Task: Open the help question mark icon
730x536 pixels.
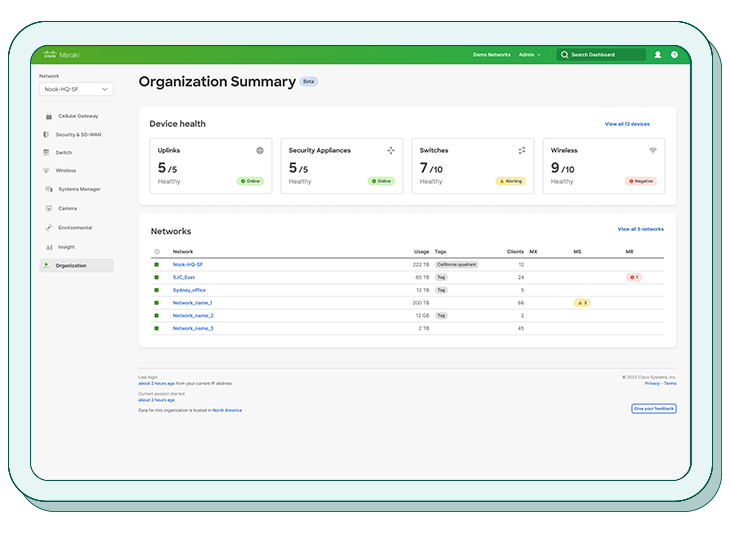Action: (x=674, y=54)
